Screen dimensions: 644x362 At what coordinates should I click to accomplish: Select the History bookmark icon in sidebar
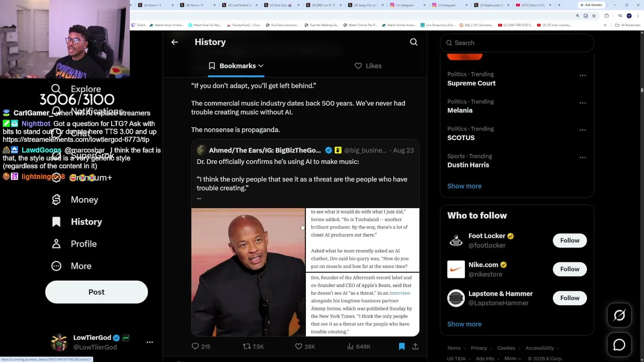point(56,222)
